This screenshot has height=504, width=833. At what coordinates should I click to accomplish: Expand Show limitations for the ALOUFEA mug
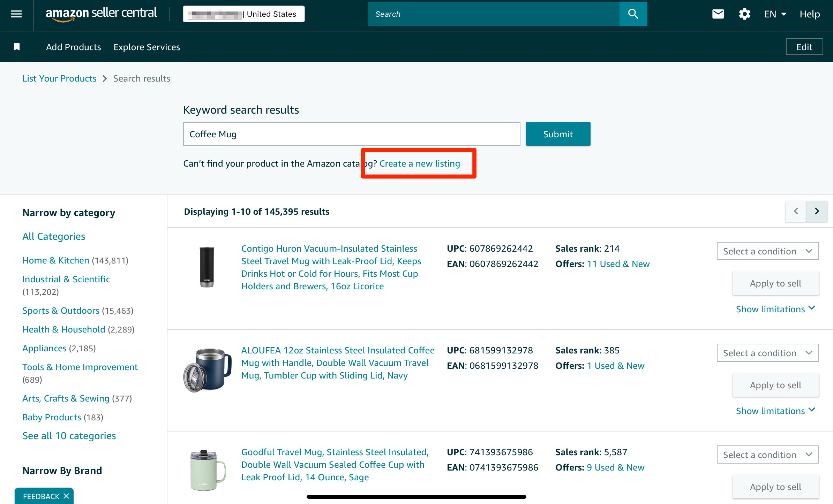775,411
